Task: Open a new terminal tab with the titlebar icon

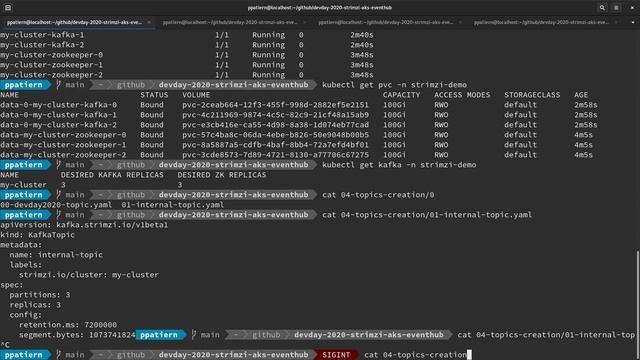Action: (8, 7)
